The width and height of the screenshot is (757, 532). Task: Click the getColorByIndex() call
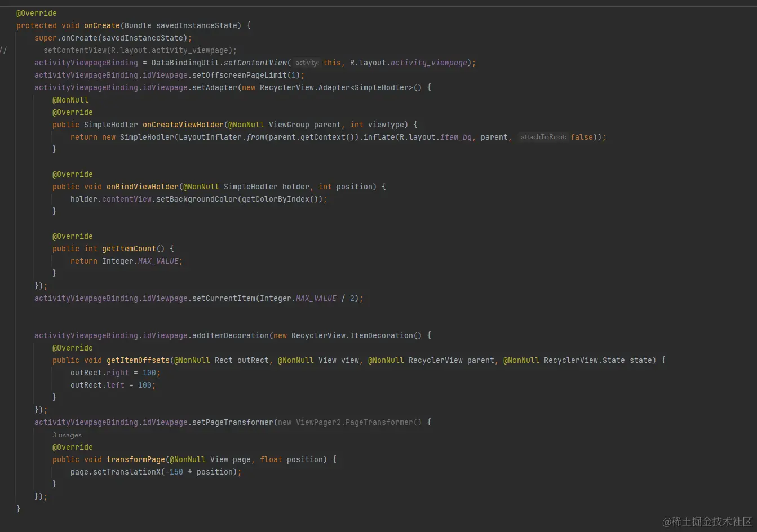tap(282, 199)
